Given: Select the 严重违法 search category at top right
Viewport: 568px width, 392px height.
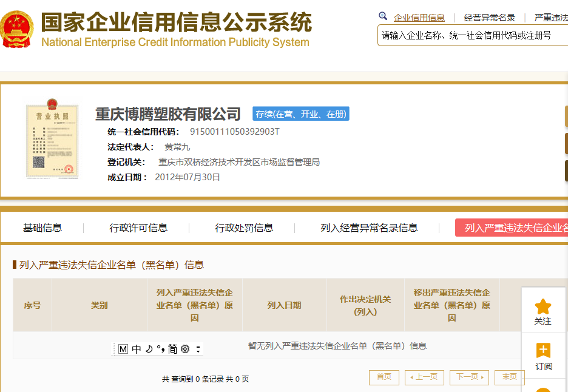Looking at the screenshot, I should click(x=551, y=18).
